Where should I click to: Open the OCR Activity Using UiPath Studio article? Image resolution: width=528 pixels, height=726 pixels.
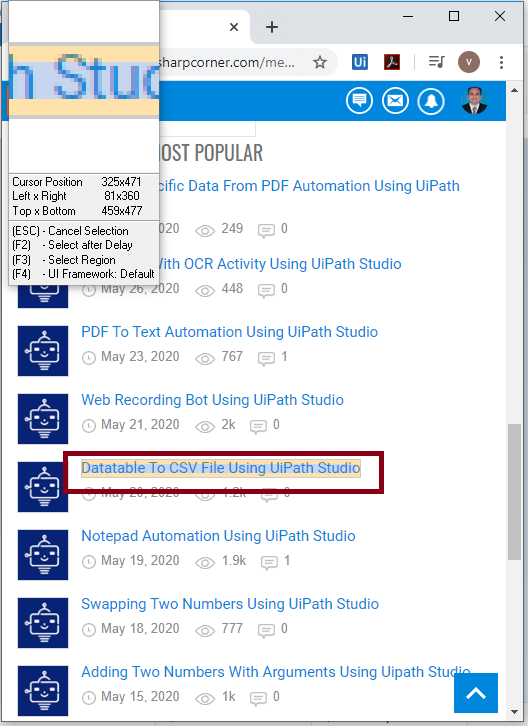point(280,264)
